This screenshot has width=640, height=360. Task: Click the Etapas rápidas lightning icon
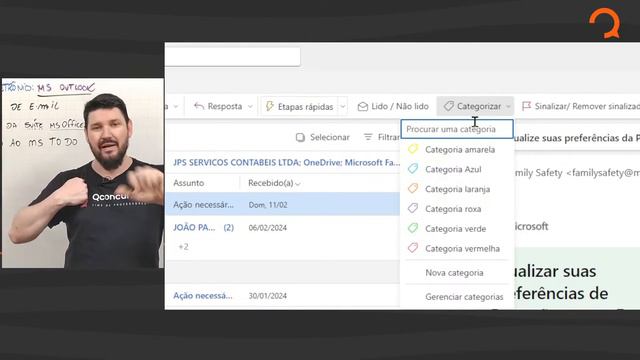pyautogui.click(x=269, y=106)
